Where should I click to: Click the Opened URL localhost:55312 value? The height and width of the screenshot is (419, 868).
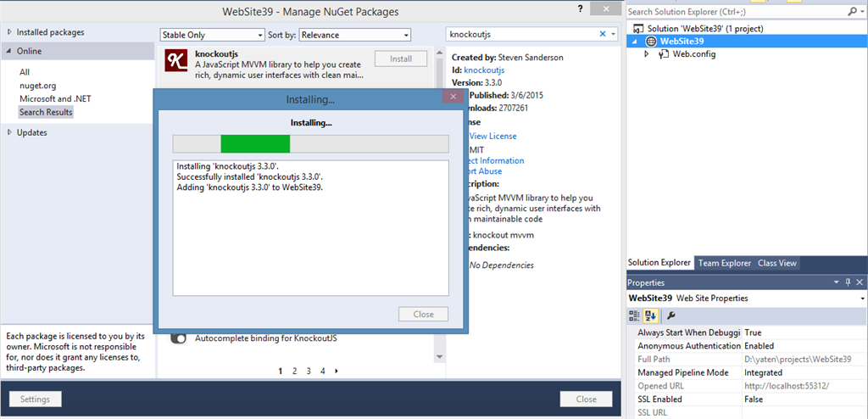click(x=787, y=386)
